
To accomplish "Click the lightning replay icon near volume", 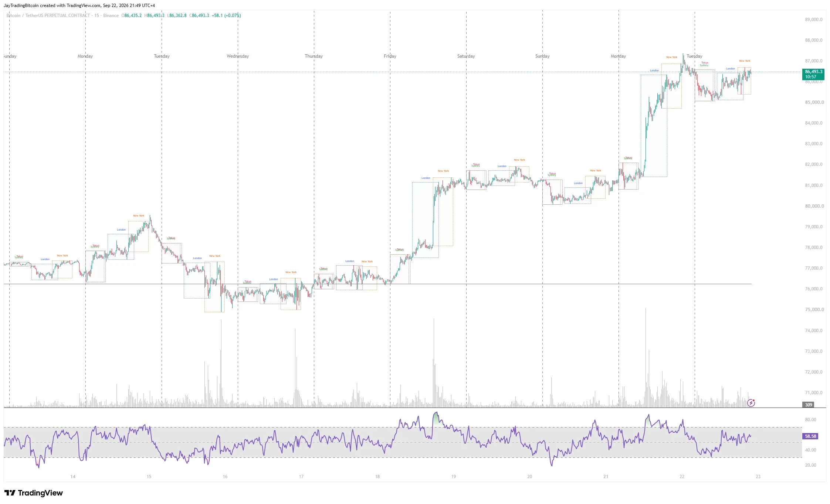I will click(x=751, y=403).
